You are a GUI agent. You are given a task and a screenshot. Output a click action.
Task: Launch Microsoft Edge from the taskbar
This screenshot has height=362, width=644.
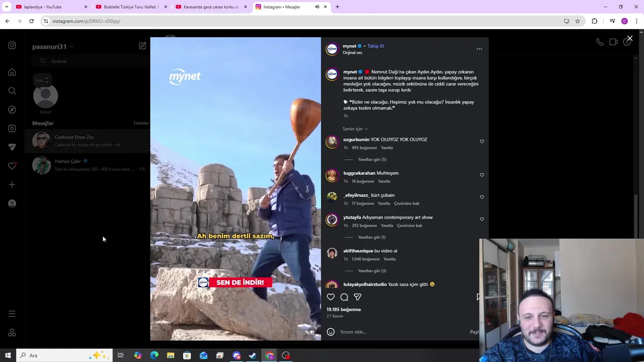pyautogui.click(x=154, y=355)
